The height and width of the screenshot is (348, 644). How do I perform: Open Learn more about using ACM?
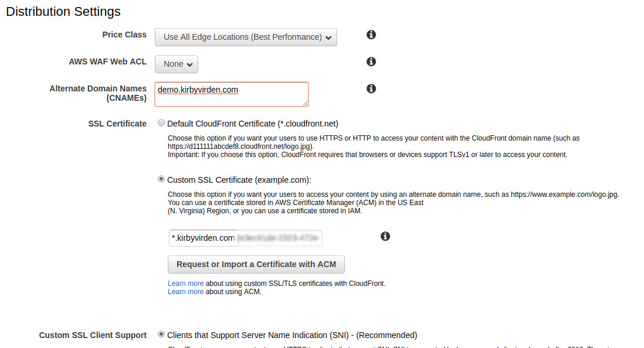pos(185,291)
